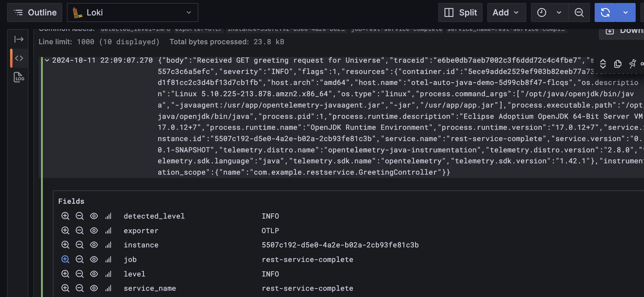Image resolution: width=644 pixels, height=297 pixels.
Task: Click the Total bytes processed 23.8 kB text
Action: coord(227,42)
